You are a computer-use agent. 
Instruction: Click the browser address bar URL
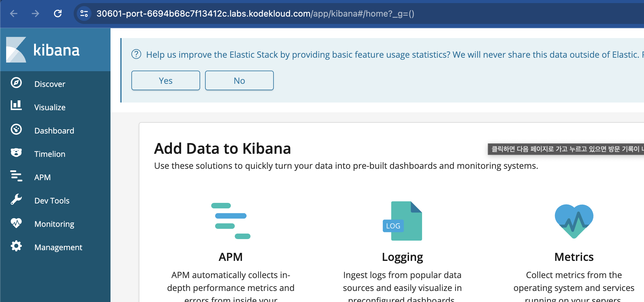pos(255,14)
